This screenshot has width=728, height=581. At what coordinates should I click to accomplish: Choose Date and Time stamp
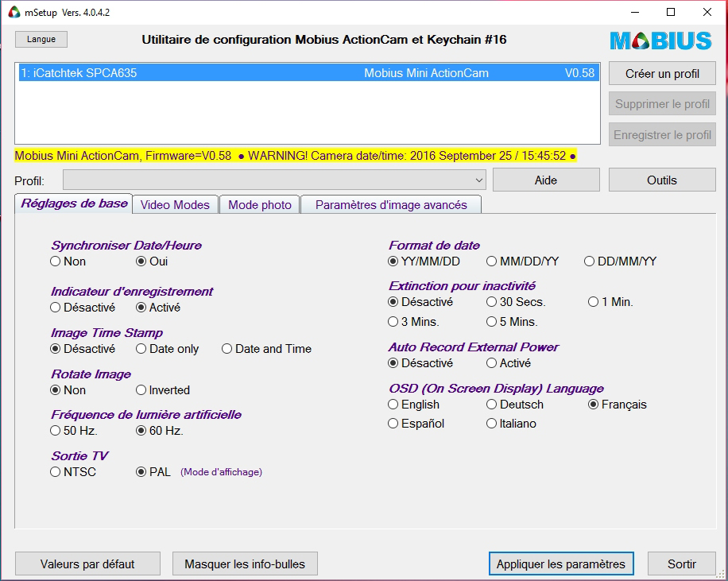[266, 349]
